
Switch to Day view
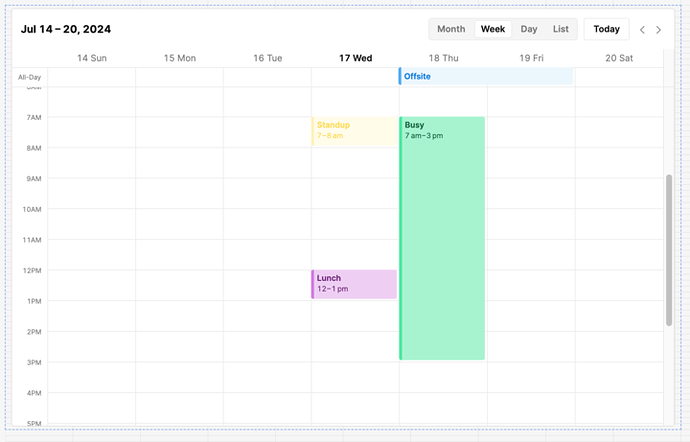coord(529,29)
